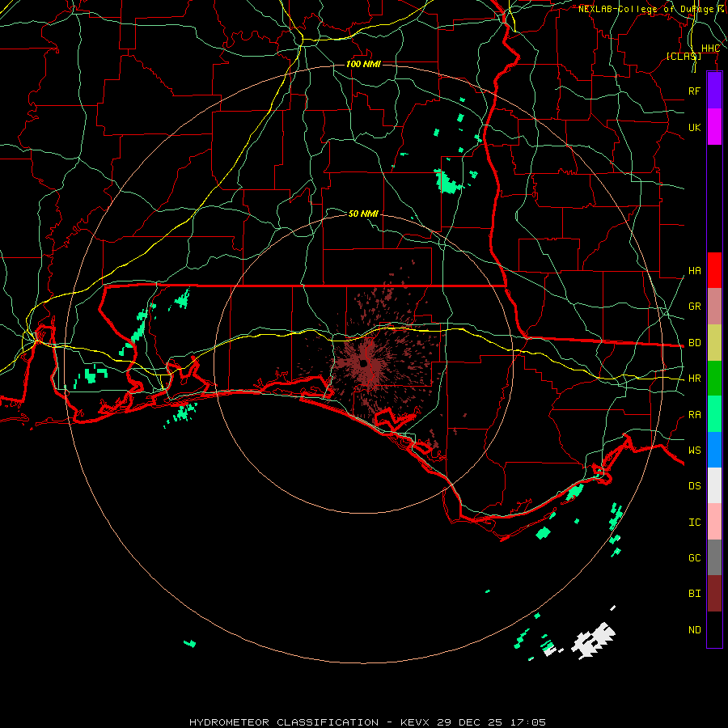This screenshot has height=728, width=728.
Task: Click the GR legend label
Action: pyautogui.click(x=694, y=307)
